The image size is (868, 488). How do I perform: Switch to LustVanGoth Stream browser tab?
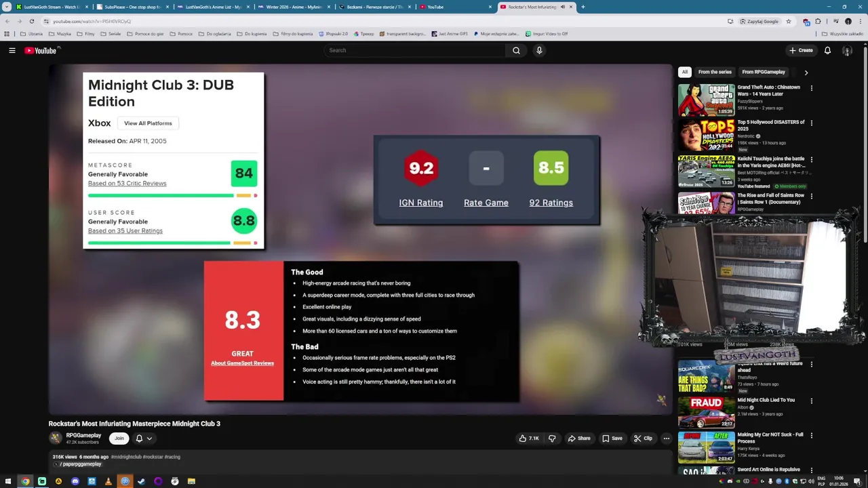click(51, 7)
